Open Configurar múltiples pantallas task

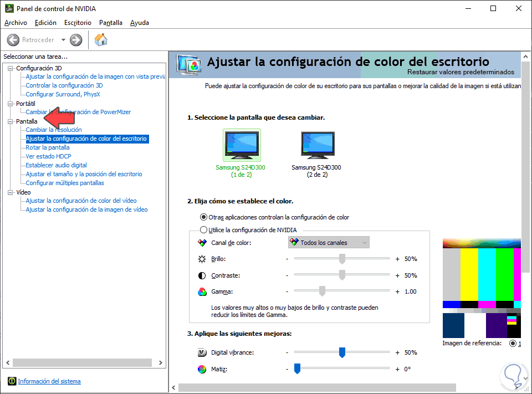tap(65, 183)
